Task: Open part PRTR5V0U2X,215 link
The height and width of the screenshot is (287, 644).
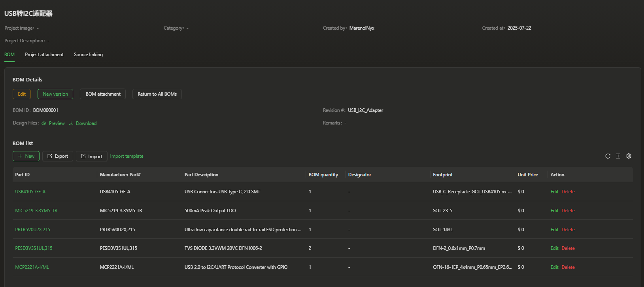Action: point(33,230)
